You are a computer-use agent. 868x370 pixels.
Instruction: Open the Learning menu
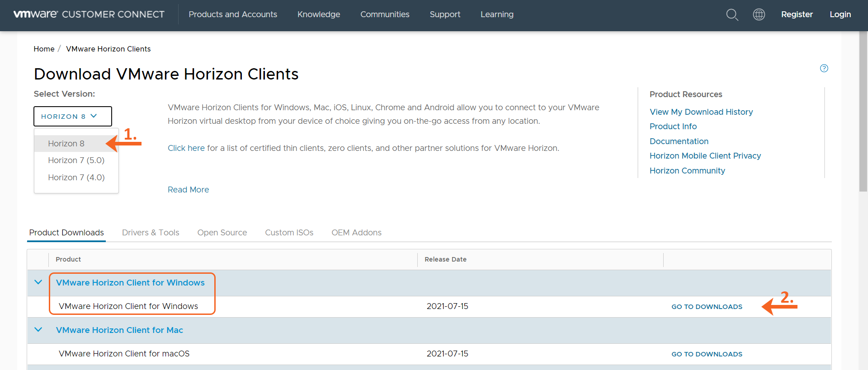[497, 14]
